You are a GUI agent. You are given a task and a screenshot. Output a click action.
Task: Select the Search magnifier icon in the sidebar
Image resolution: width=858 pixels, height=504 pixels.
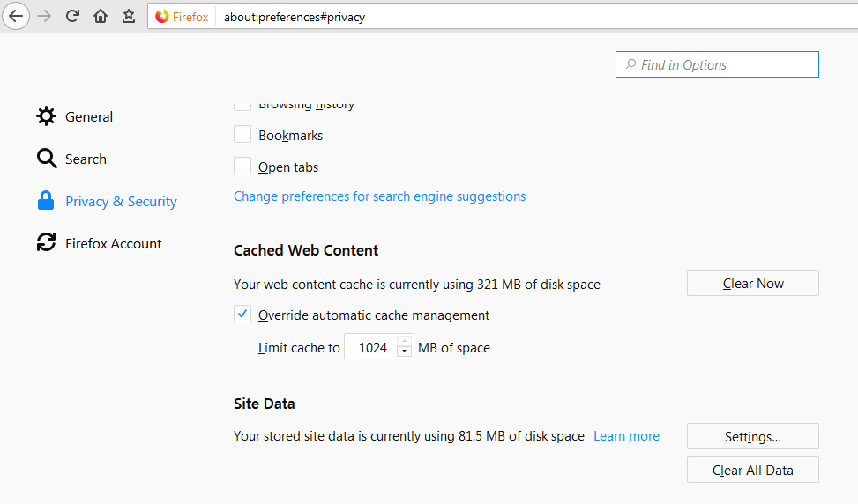point(47,159)
